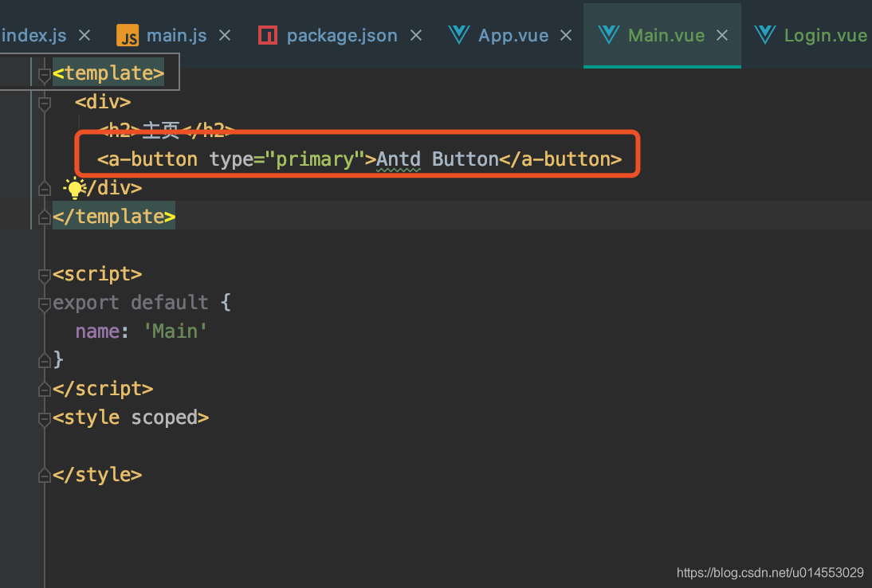Open the package.json tab
The image size is (872, 588).
point(343,35)
